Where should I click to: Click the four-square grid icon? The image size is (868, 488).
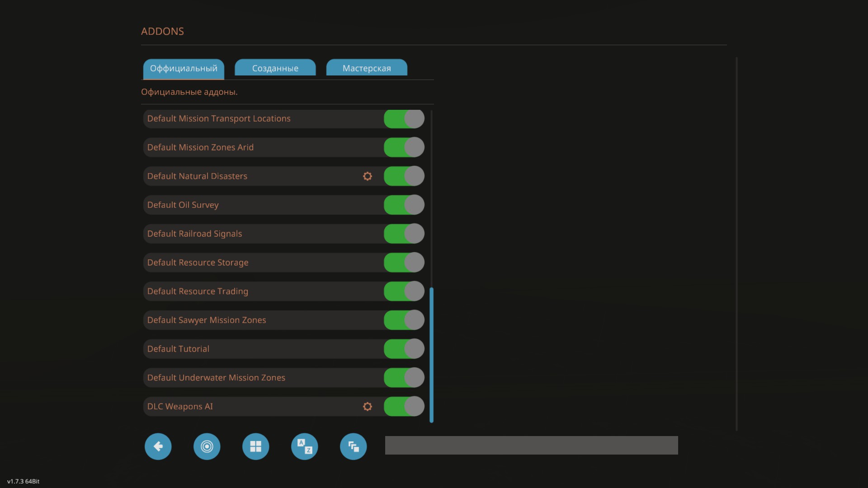(255, 446)
